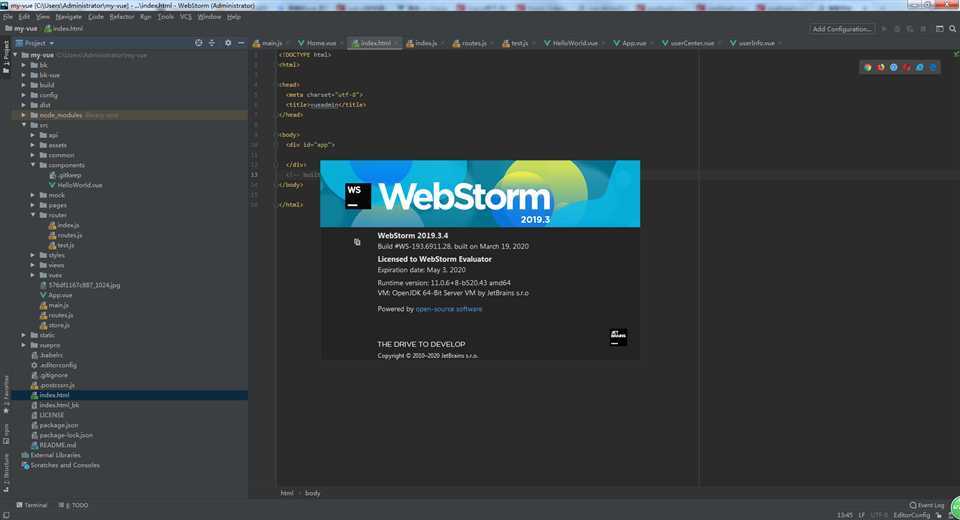
Task: Select README.md in the project tree
Action: pos(53,445)
